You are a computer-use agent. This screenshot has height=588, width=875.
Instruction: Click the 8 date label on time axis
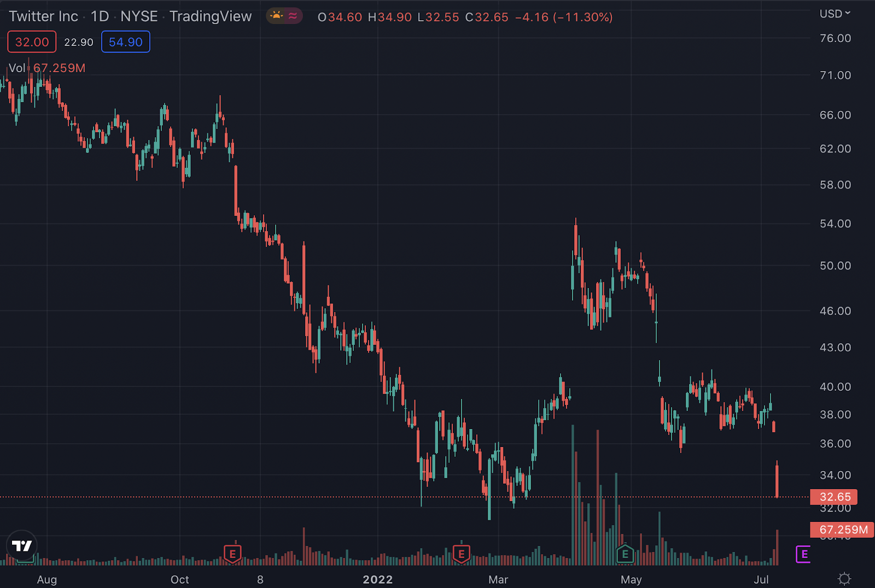[260, 580]
